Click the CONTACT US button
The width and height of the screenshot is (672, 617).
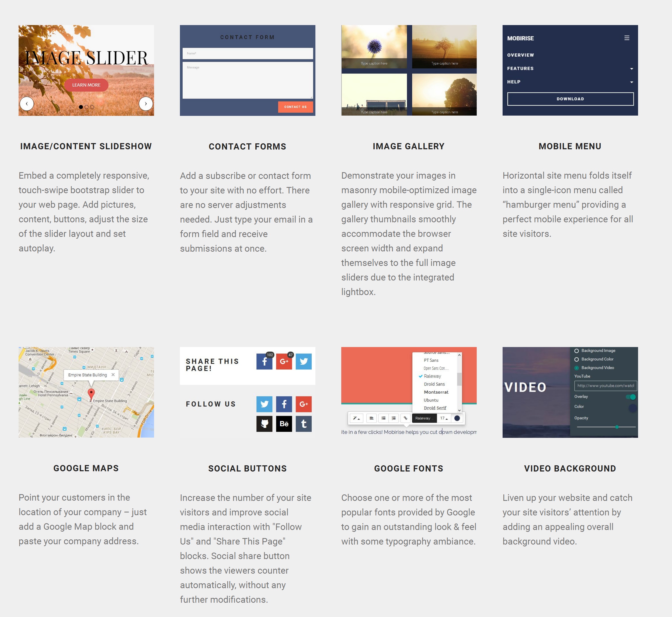(x=294, y=107)
